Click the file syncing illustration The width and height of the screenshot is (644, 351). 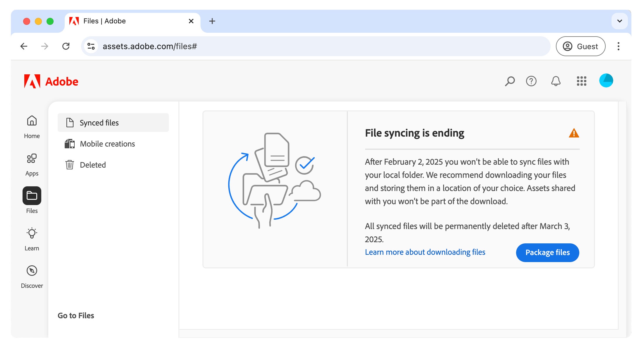pyautogui.click(x=275, y=181)
